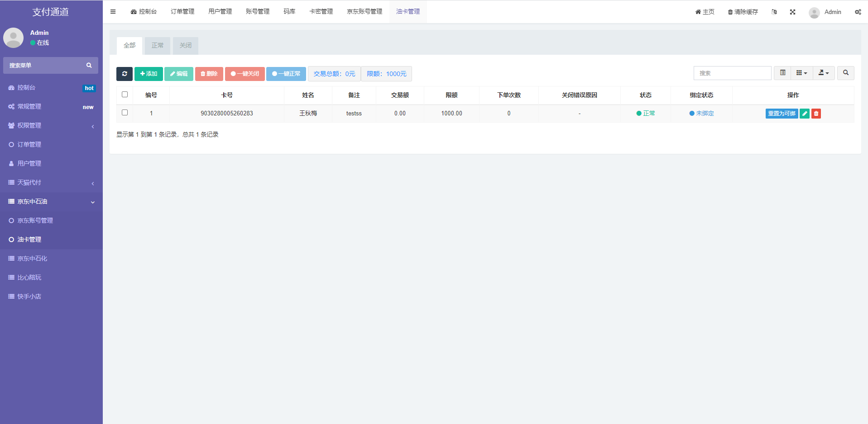The height and width of the screenshot is (424, 868).
Task: Enter fullscreen using the expand icon
Action: tap(792, 12)
